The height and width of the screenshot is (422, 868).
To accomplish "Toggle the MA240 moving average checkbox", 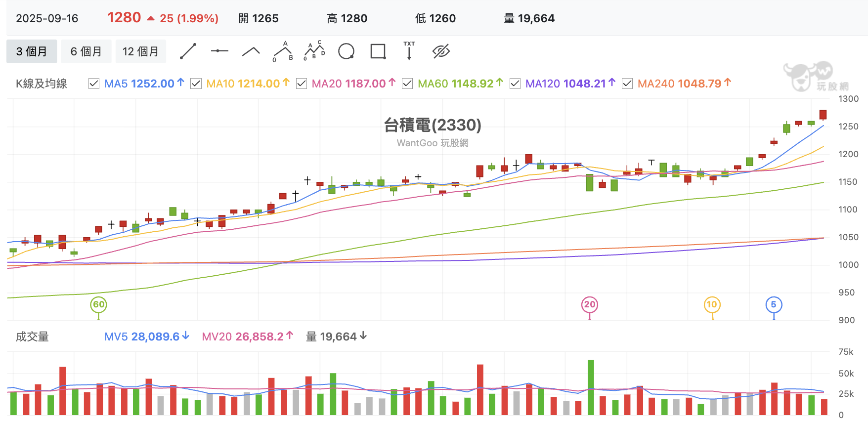I will tap(627, 84).
